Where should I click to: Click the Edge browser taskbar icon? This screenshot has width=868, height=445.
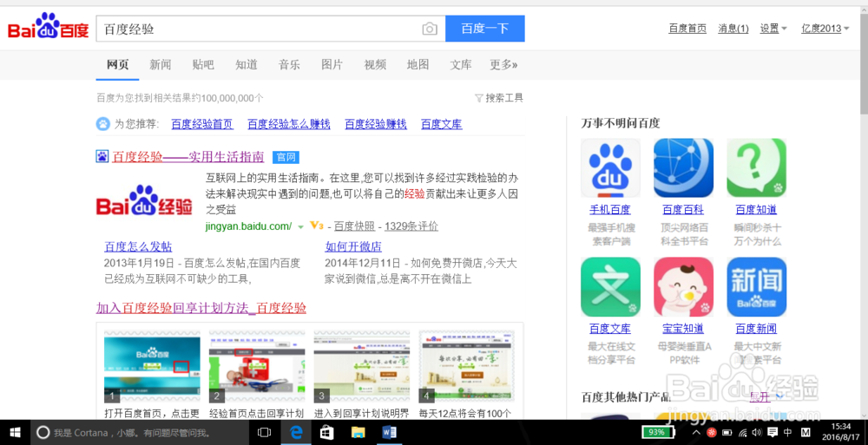(x=296, y=432)
